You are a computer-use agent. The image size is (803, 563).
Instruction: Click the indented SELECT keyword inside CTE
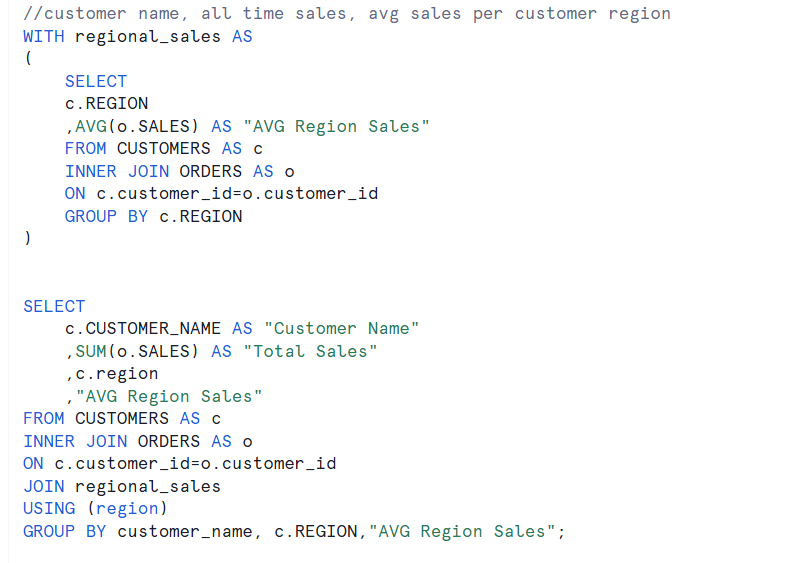coord(96,81)
